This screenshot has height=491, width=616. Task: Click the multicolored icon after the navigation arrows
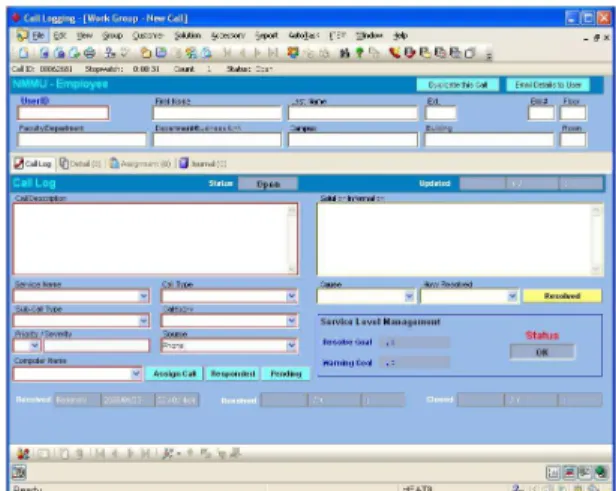293,53
